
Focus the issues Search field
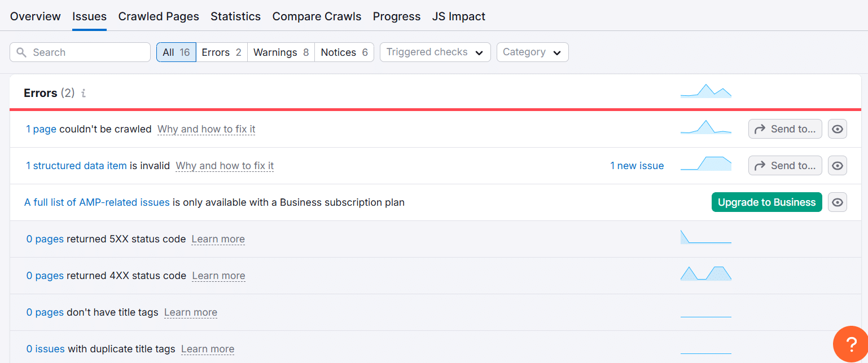87,52
